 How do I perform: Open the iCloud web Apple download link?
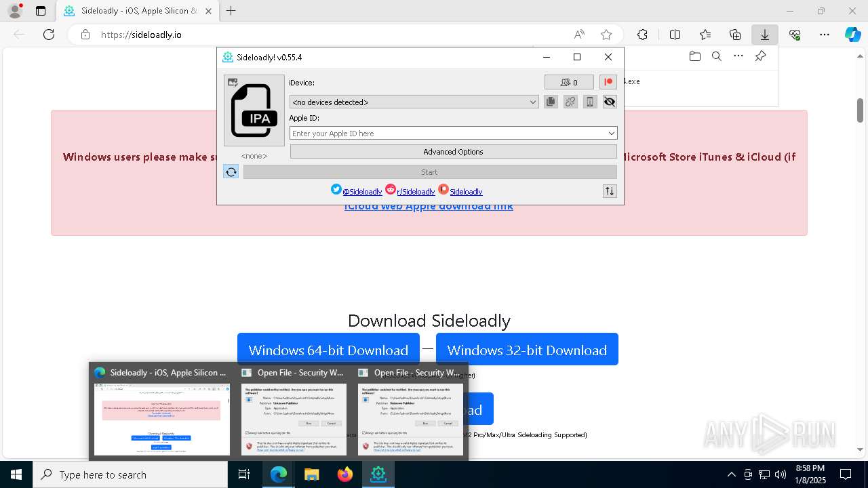coord(429,206)
